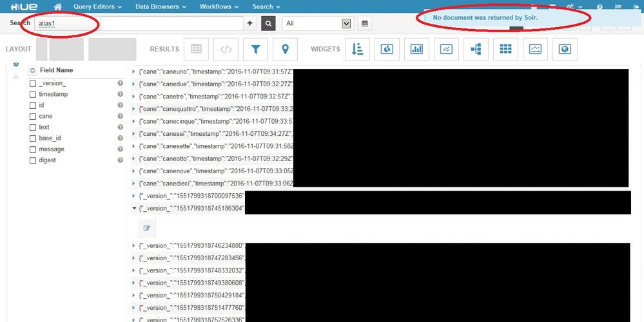
Task: Open the Data Browsers menu
Action: 161,6
